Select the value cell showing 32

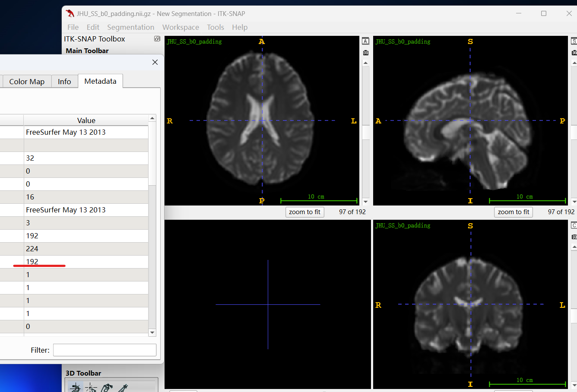[x=86, y=158]
